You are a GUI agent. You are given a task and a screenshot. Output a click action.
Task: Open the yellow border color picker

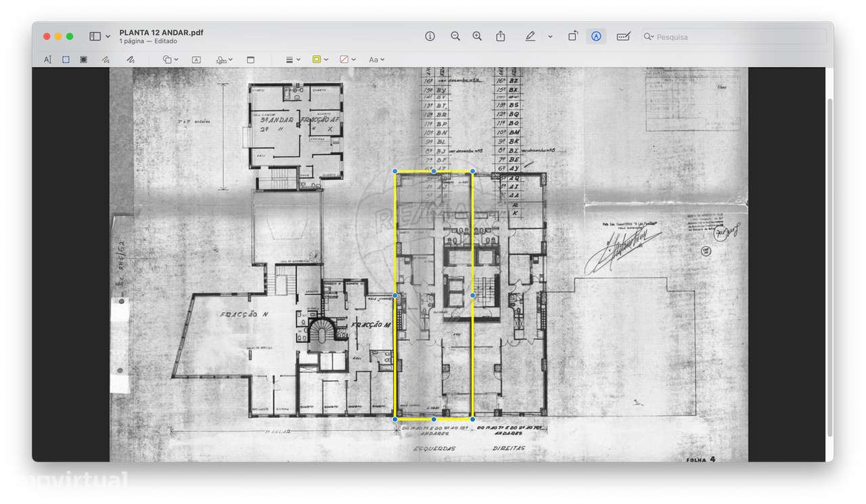coord(319,60)
